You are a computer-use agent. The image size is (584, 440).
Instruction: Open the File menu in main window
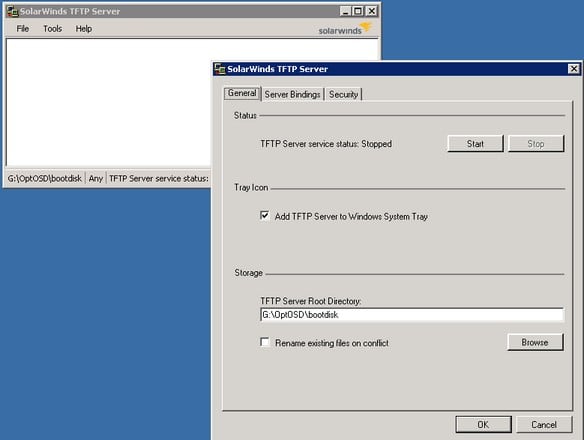pyautogui.click(x=23, y=29)
